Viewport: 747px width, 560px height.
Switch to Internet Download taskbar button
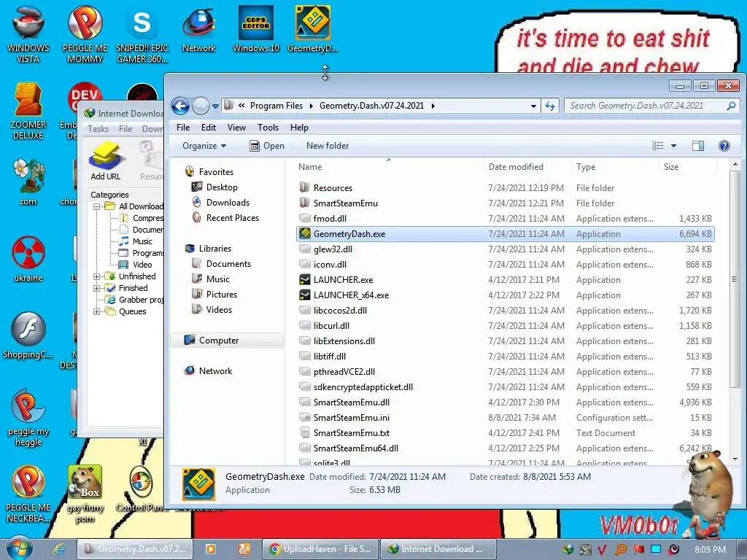(x=438, y=549)
